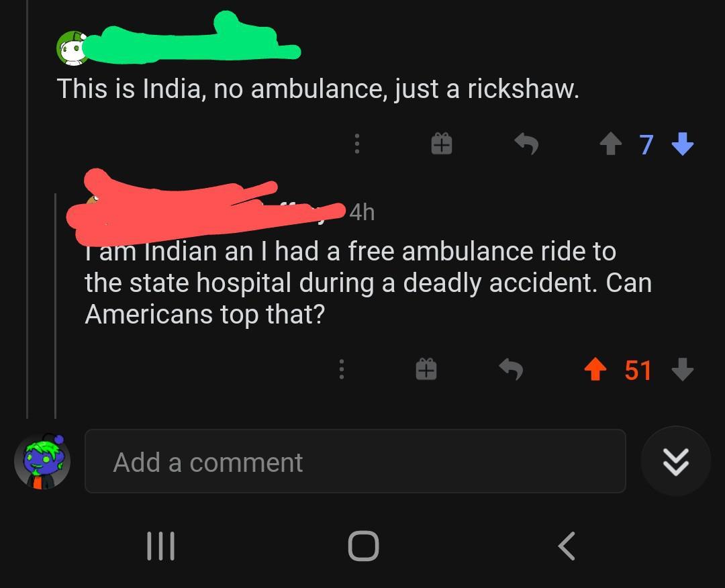Go to Android home screen
725x588 pixels.
(363, 546)
